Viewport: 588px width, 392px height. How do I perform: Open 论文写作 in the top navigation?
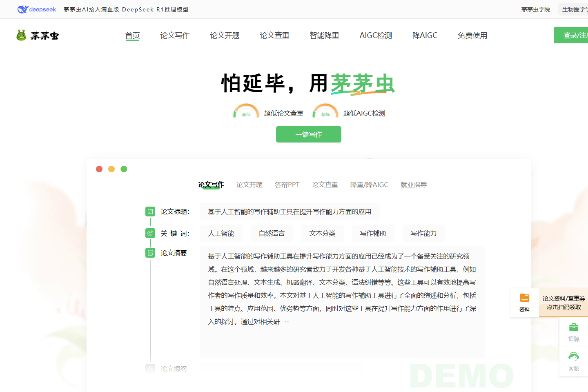(175, 36)
